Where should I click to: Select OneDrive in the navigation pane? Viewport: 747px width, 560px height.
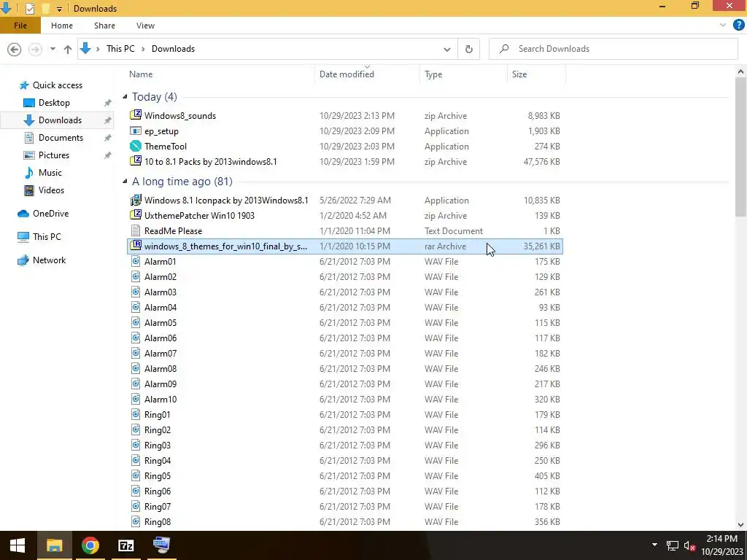50,214
